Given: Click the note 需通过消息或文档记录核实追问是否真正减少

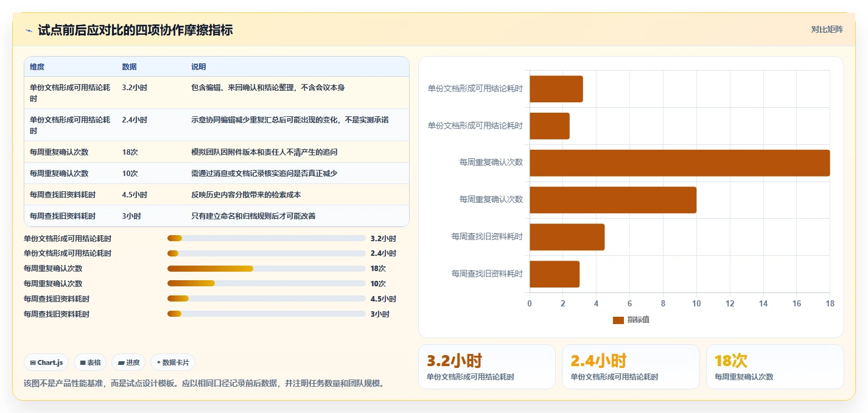Looking at the screenshot, I should click(264, 174).
